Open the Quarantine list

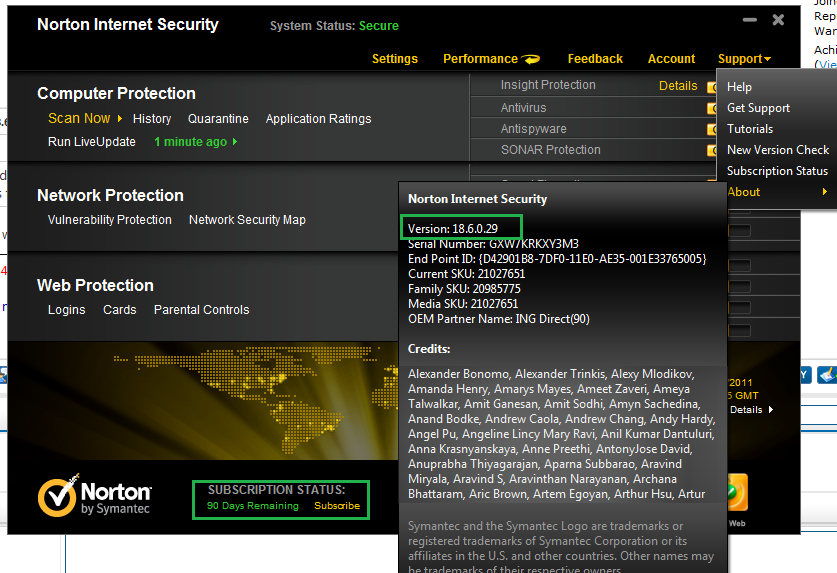[x=218, y=119]
